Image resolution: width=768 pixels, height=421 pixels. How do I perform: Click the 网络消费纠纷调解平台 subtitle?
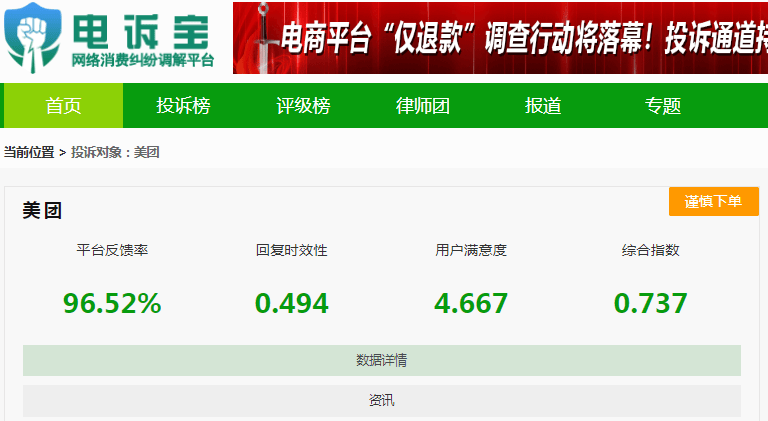[143, 60]
